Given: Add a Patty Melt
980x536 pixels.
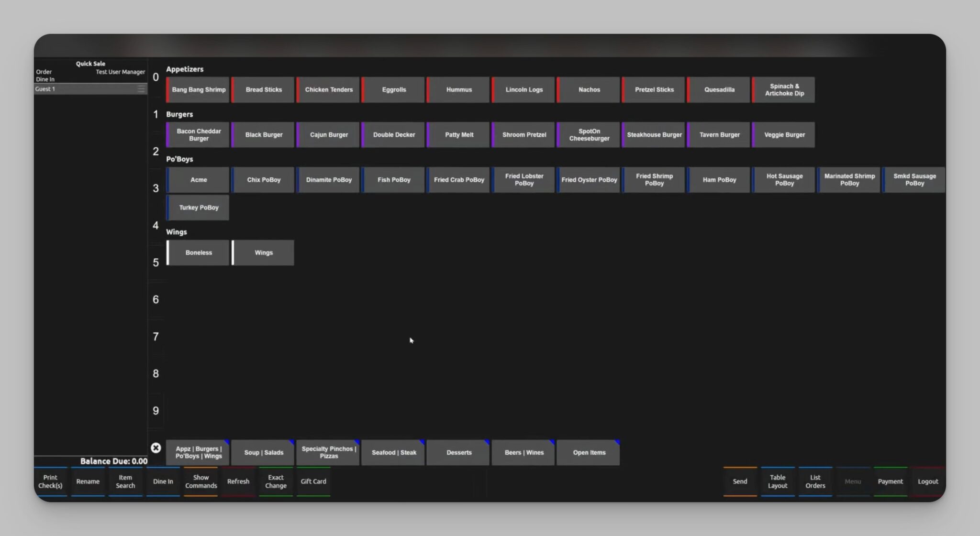Looking at the screenshot, I should point(458,135).
